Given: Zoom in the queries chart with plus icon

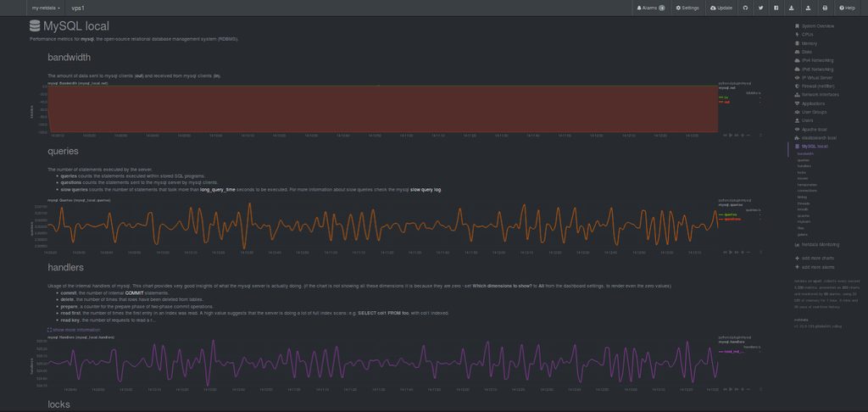Looking at the screenshot, I should 743,252.
